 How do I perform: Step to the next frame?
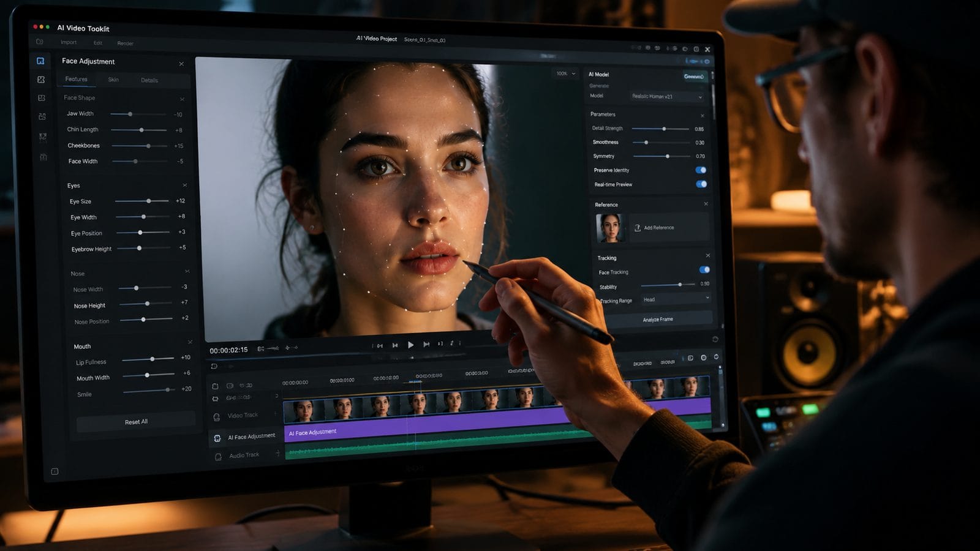click(426, 345)
